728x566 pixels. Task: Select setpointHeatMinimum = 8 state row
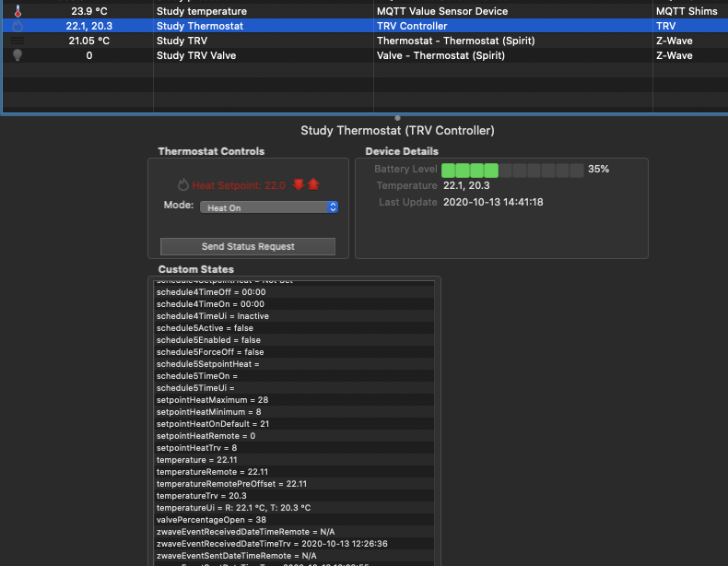(294, 412)
